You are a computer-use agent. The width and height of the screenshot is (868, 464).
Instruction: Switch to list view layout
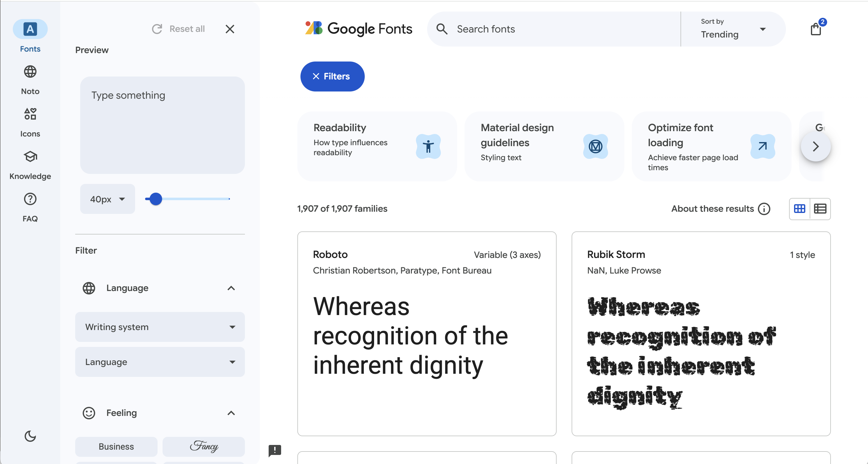click(820, 209)
